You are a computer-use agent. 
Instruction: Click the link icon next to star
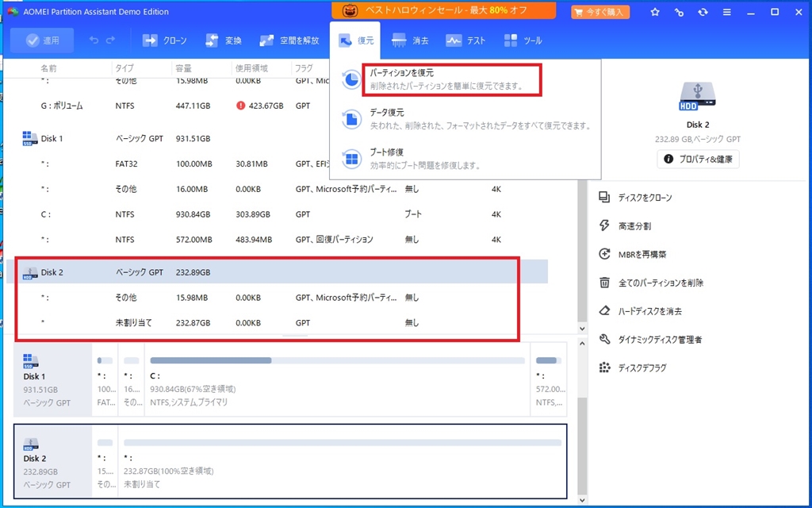click(679, 12)
